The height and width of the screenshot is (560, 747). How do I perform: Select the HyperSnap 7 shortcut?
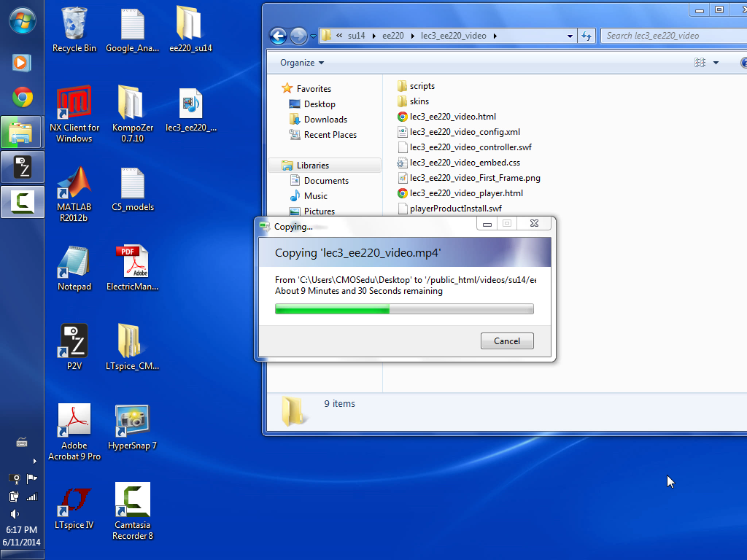[133, 427]
